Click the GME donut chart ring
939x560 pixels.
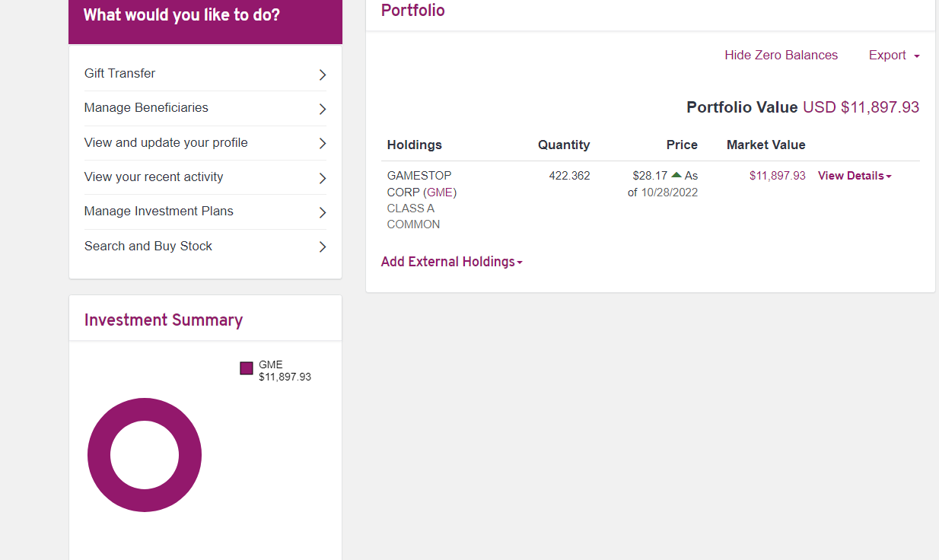point(99,455)
